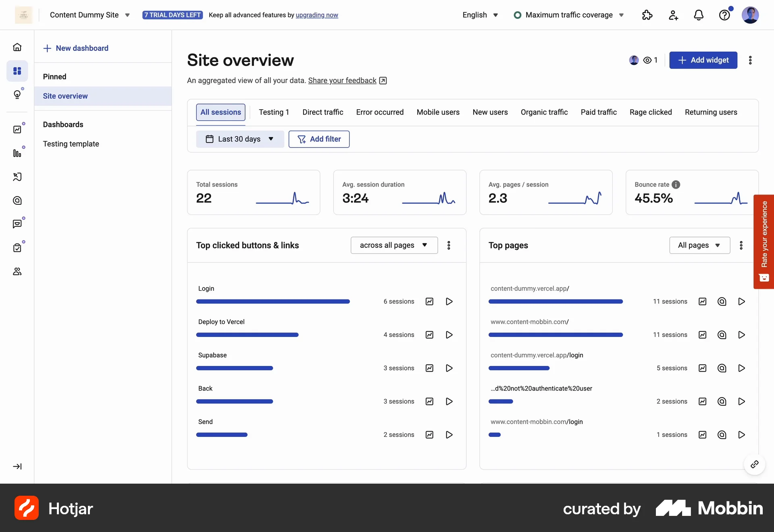Collapse the sidebar with the arrow icon
Image resolution: width=774 pixels, height=532 pixels.
point(17,466)
